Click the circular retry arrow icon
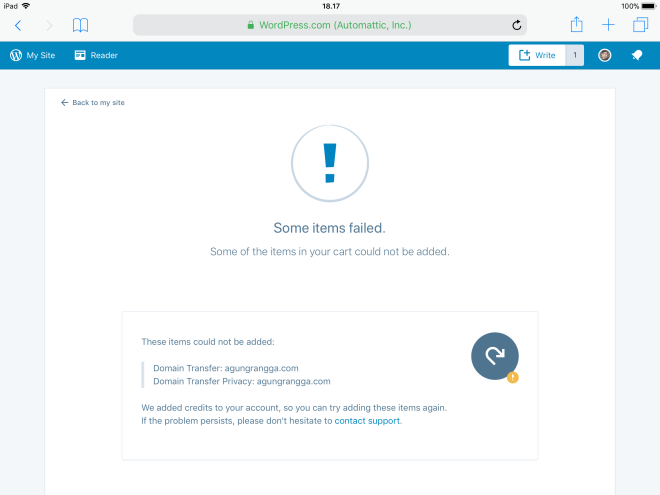This screenshot has width=660, height=495. point(494,355)
